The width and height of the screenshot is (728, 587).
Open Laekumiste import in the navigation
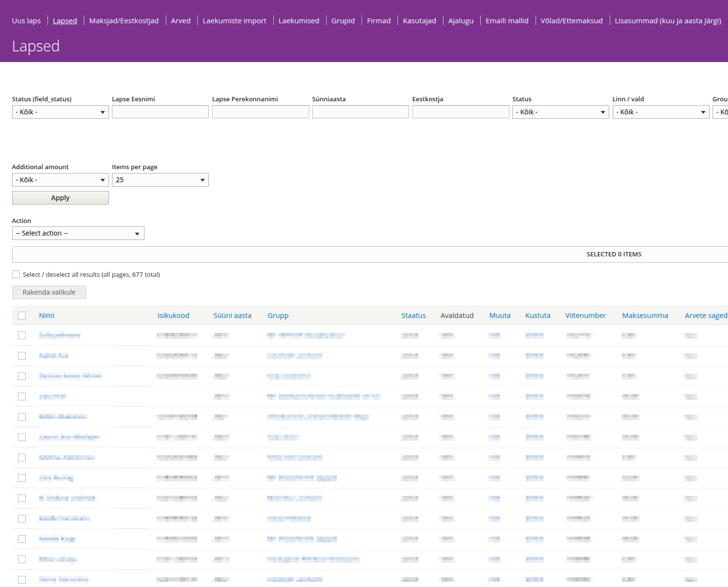click(x=234, y=21)
